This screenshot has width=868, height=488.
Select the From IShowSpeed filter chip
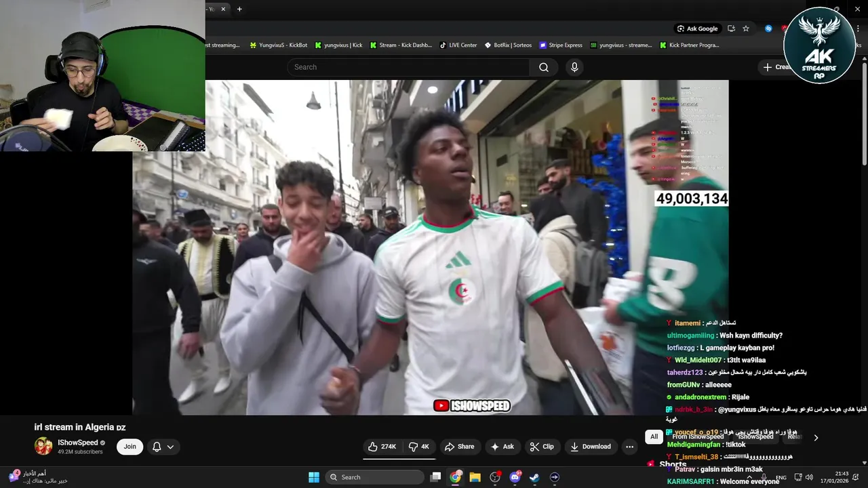(697, 437)
